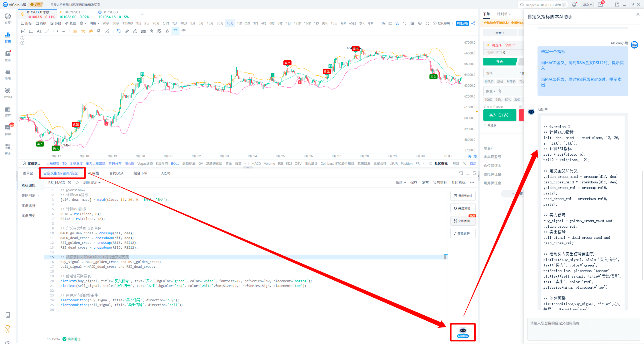
Task: Click the bookmark flag drawing icon
Action: pos(119,31)
